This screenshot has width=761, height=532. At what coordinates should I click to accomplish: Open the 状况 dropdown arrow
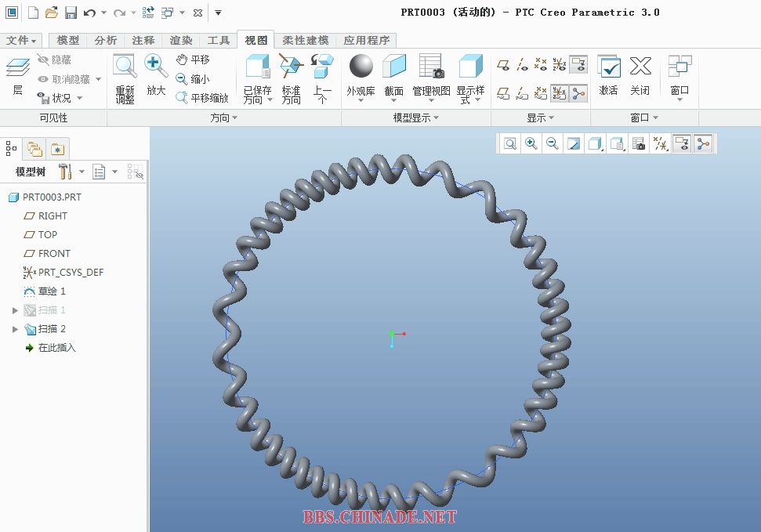click(x=80, y=99)
